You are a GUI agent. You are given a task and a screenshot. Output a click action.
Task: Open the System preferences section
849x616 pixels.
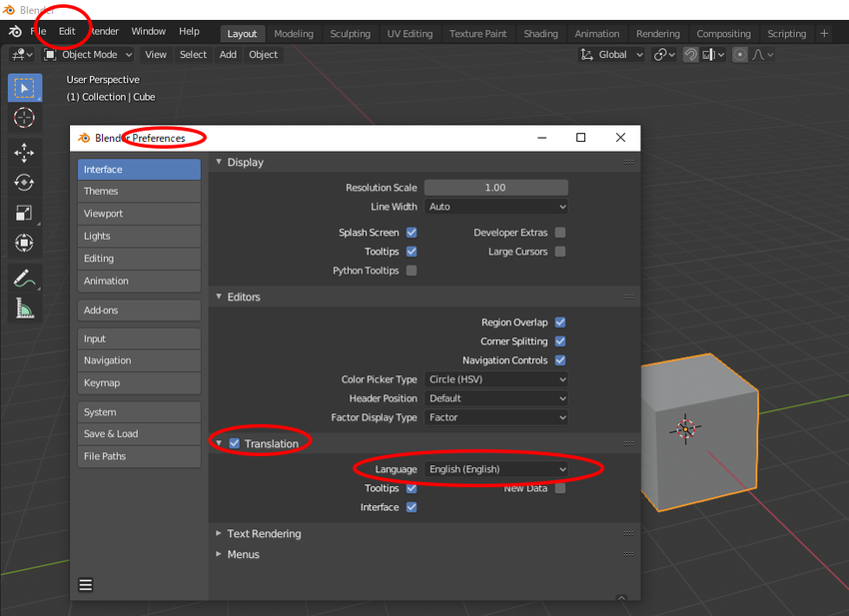[139, 412]
